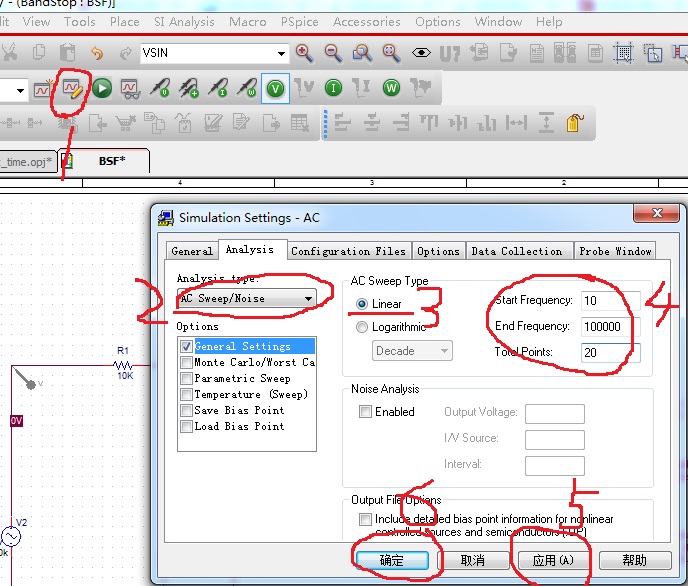Select the BSF* schematic tab
Image resolution: width=688 pixels, height=586 pixels.
[105, 161]
